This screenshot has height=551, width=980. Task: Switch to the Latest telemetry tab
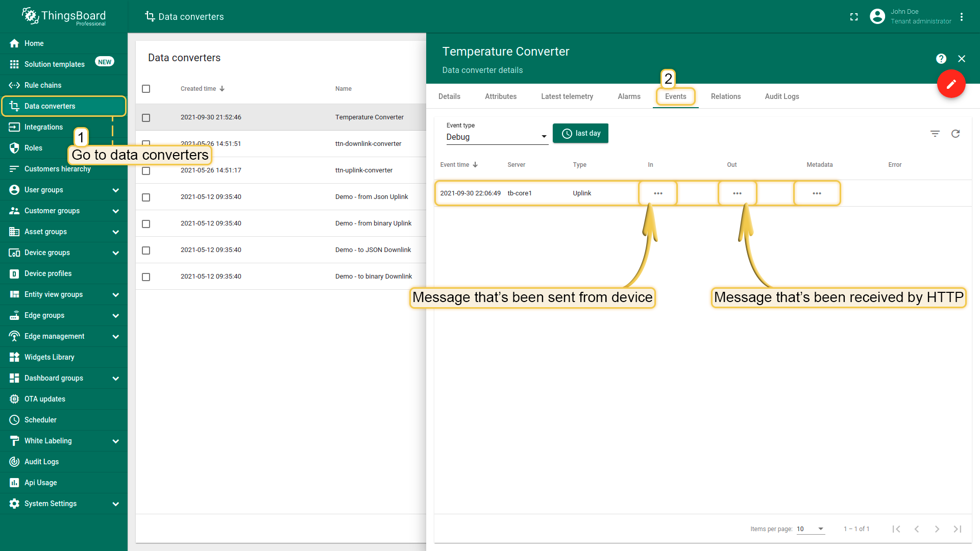point(567,96)
